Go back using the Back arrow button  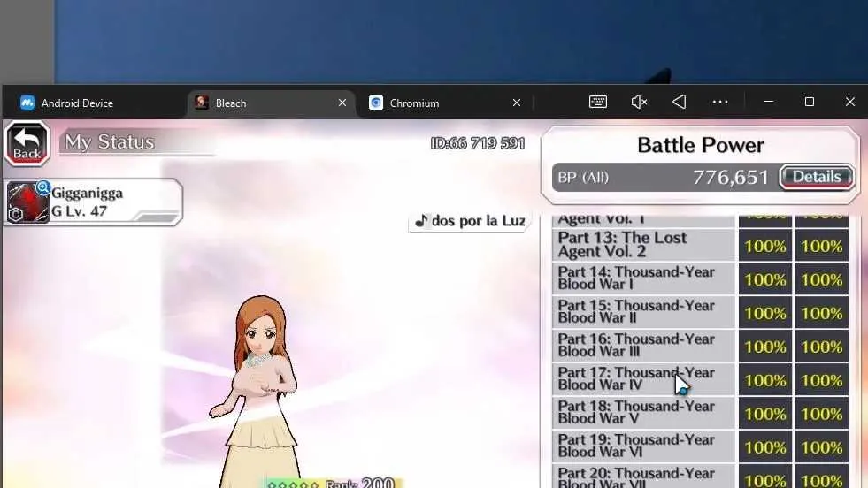27,143
